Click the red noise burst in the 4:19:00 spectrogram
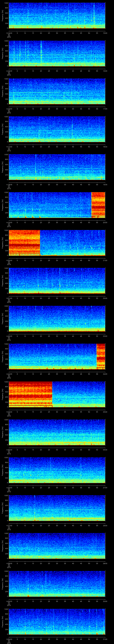 (98, 205)
